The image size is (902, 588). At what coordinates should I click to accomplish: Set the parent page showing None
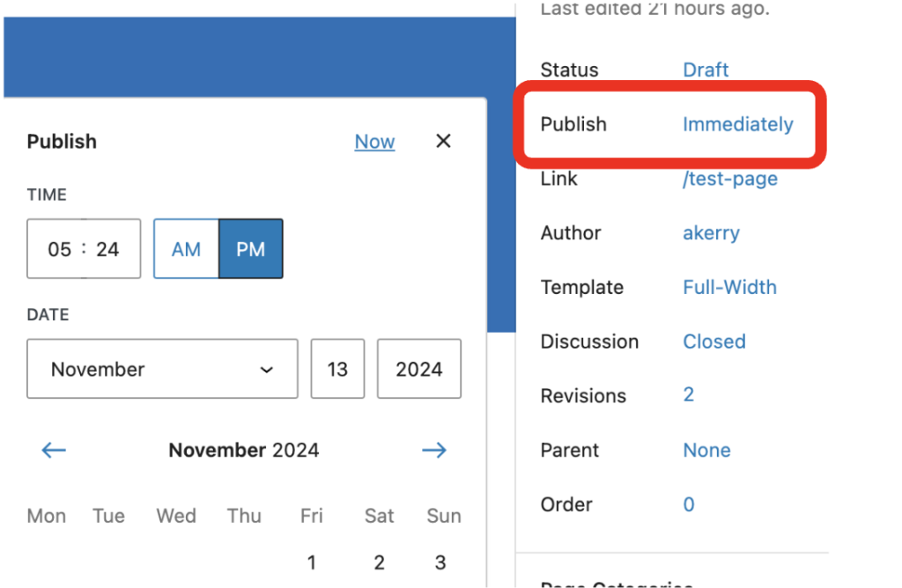pyautogui.click(x=706, y=450)
